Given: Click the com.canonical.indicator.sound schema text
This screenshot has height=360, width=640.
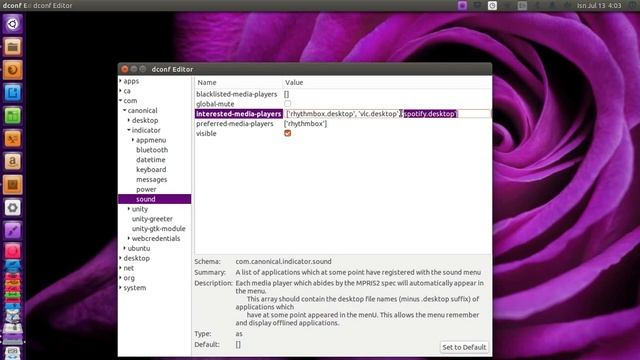Looking at the screenshot, I should tap(283, 261).
